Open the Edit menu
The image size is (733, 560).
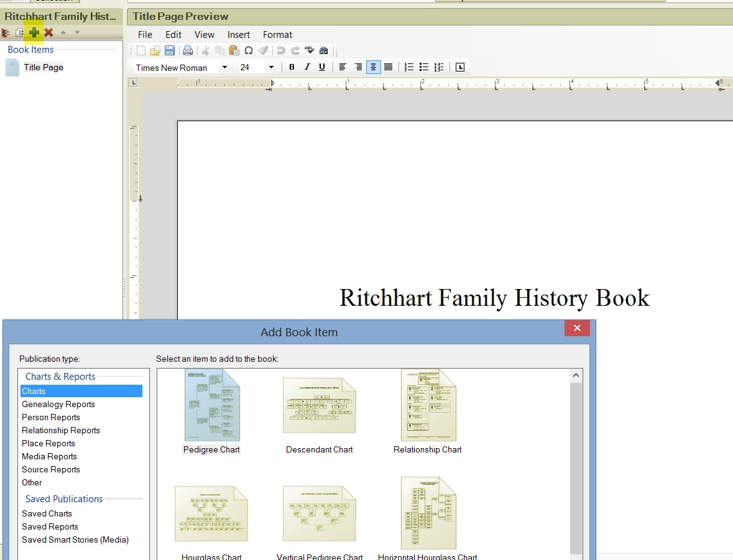[x=173, y=35]
